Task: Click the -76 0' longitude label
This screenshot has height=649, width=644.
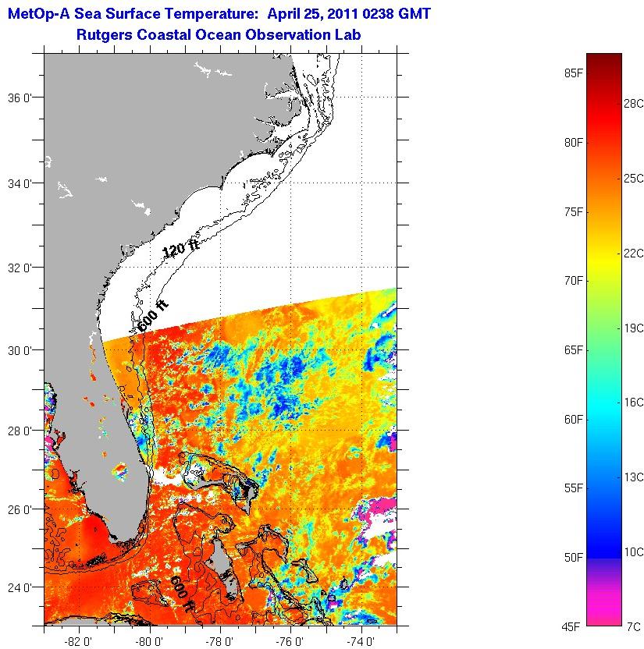Action: [x=290, y=642]
